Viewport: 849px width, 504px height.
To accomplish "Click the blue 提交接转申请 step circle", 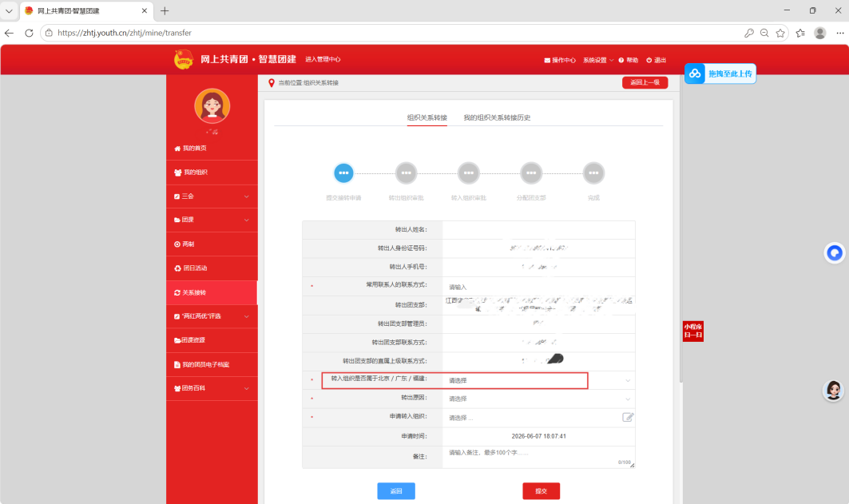I will [343, 173].
